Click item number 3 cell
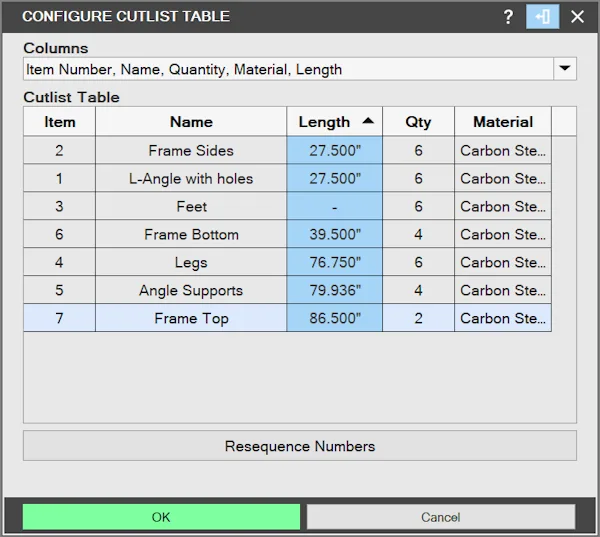Viewport: 600px width, 537px height. [x=59, y=206]
